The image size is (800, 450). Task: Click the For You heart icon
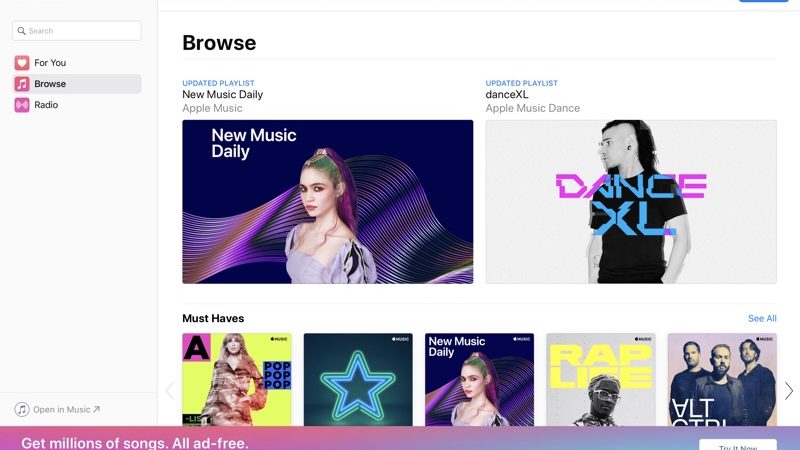click(x=22, y=63)
